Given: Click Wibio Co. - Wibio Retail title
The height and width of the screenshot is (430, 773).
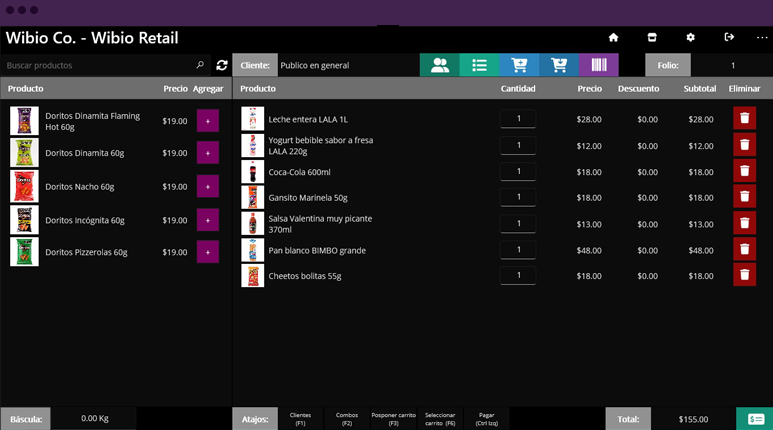Looking at the screenshot, I should click(x=92, y=38).
